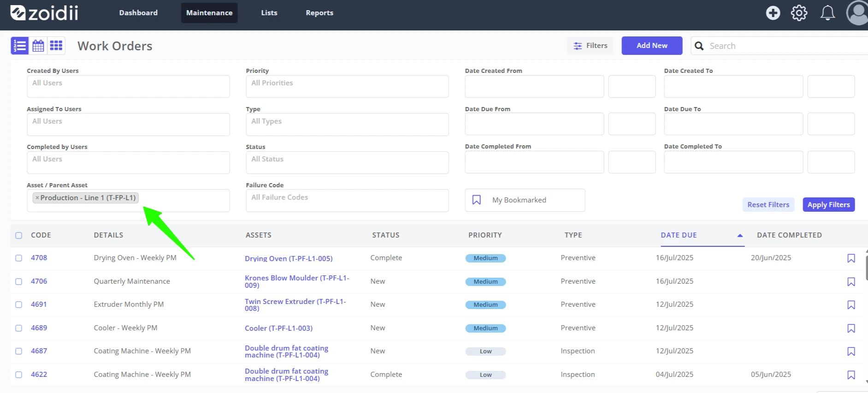Bookmark work order 4691
868x393 pixels.
click(x=851, y=305)
